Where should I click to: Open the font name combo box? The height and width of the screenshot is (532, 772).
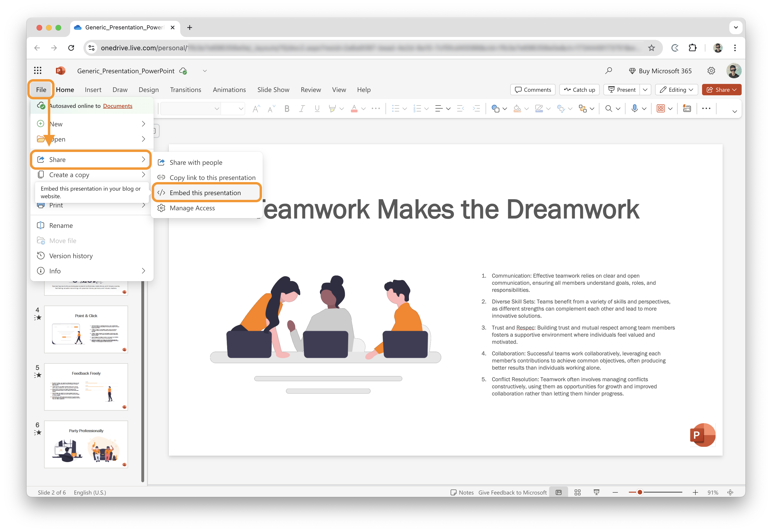coord(190,109)
